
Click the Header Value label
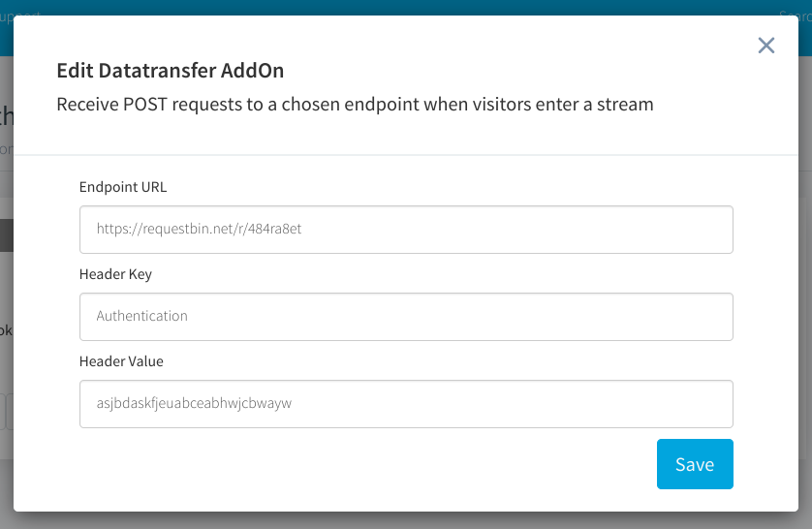pyautogui.click(x=121, y=361)
